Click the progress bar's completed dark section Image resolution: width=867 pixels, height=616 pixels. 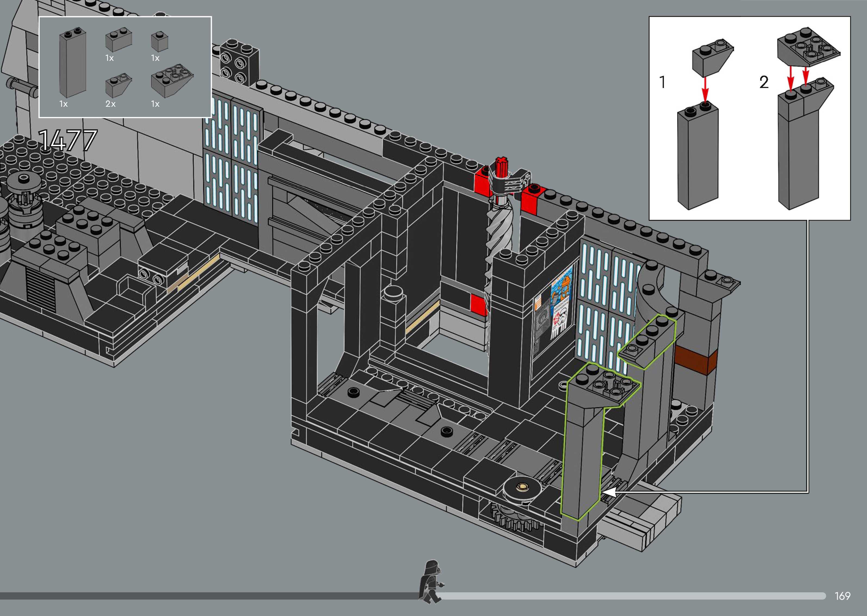click(209, 596)
